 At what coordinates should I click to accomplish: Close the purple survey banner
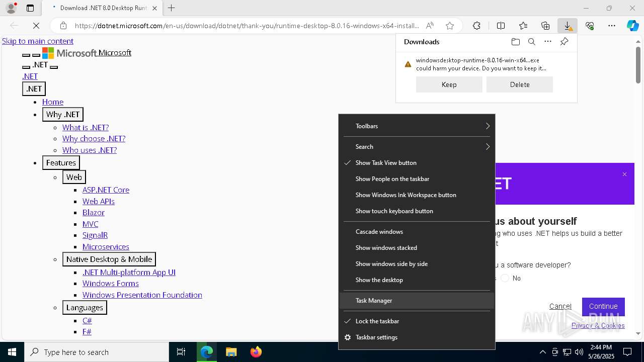[624, 174]
